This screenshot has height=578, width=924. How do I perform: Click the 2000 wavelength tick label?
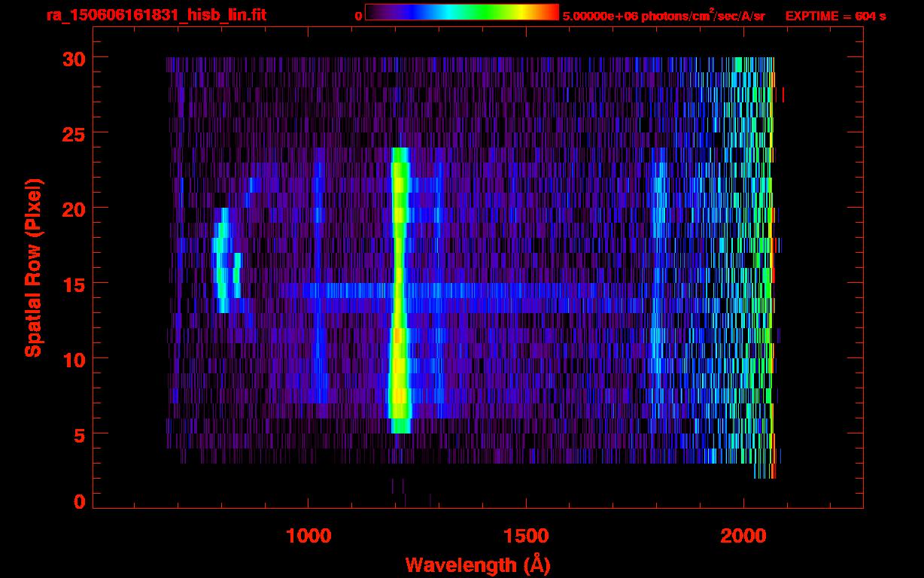point(743,536)
